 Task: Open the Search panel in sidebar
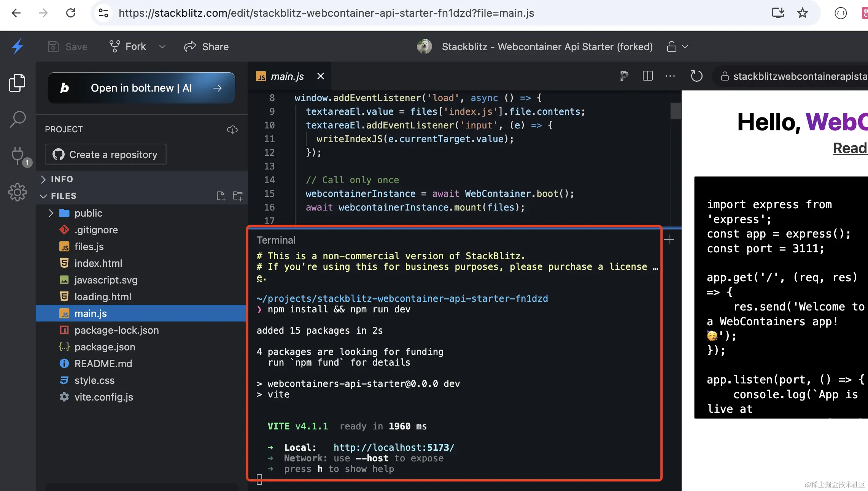tap(17, 119)
